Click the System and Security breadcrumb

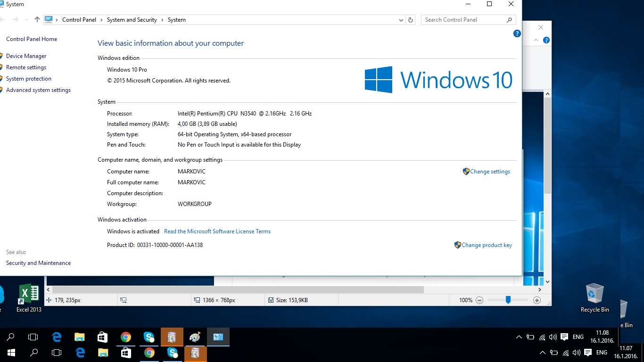[132, 20]
